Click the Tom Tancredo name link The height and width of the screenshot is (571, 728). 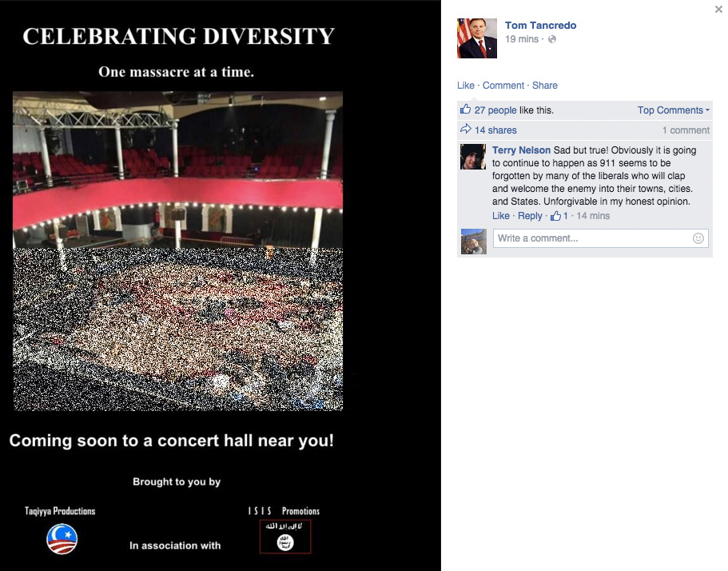pos(540,26)
